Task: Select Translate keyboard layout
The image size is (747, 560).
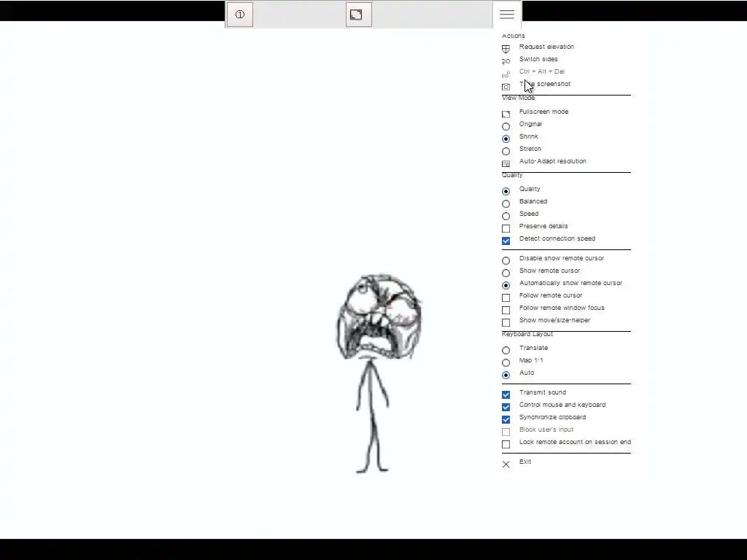Action: pyautogui.click(x=506, y=351)
